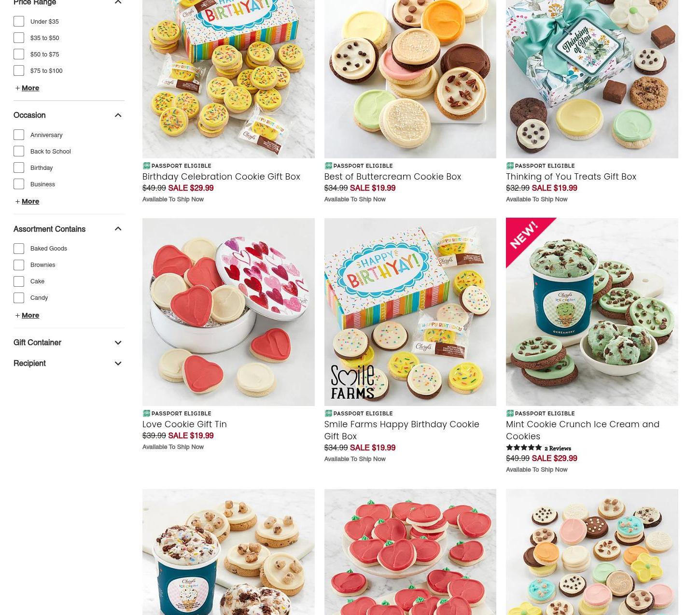Open Best of Buttercream Cookie Box link
The height and width of the screenshot is (615, 700).
pyautogui.click(x=392, y=177)
